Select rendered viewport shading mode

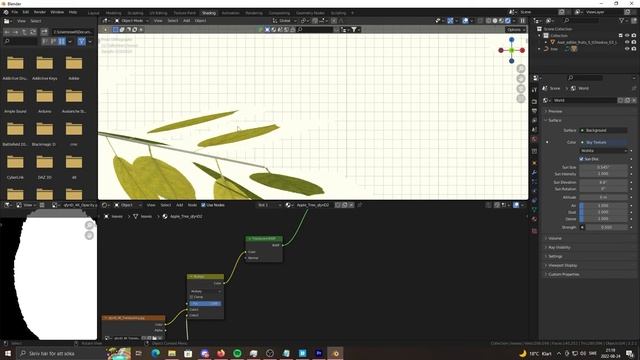click(508, 20)
